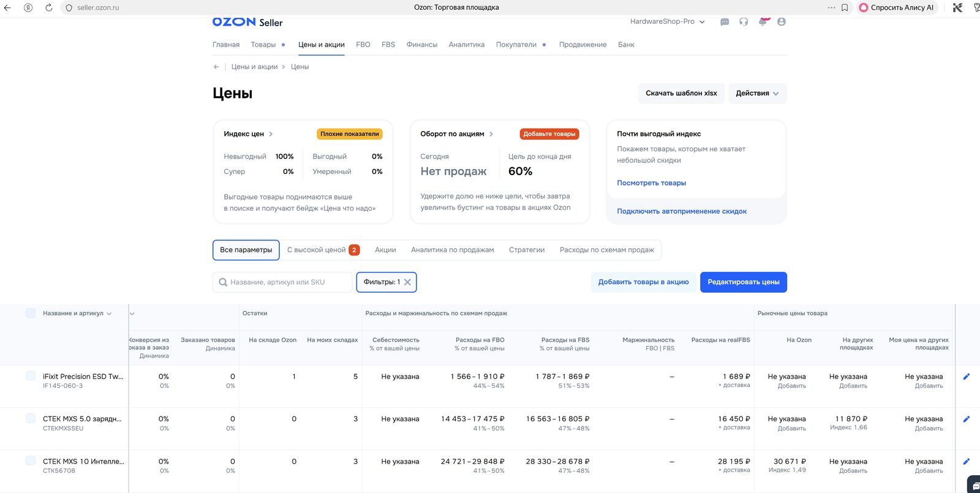The height and width of the screenshot is (493, 980).
Task: Open the Аналитика menu section
Action: pos(467,45)
